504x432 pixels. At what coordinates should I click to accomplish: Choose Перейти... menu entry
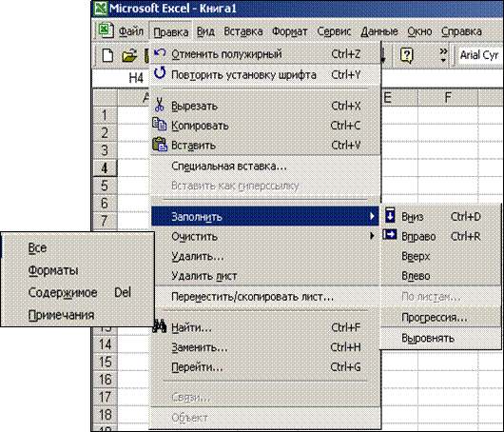[265, 367]
